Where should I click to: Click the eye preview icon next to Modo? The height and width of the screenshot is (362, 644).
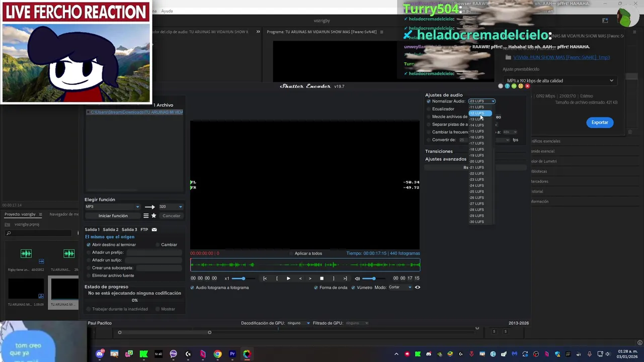coord(418,288)
